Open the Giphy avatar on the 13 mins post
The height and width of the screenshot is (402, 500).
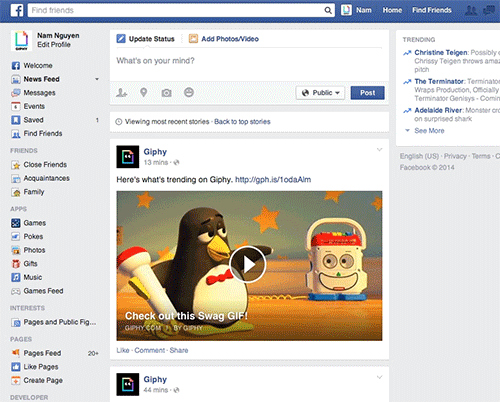click(128, 157)
